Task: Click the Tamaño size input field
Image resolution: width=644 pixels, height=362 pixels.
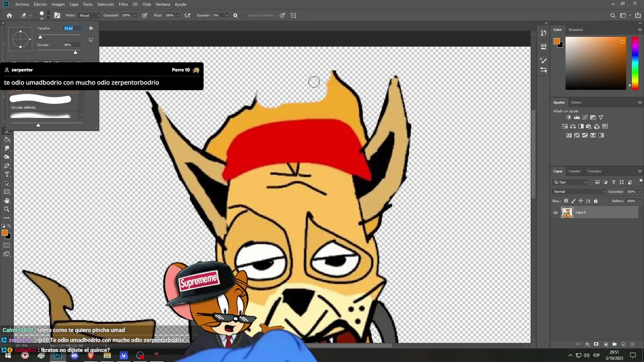Action: click(x=71, y=28)
